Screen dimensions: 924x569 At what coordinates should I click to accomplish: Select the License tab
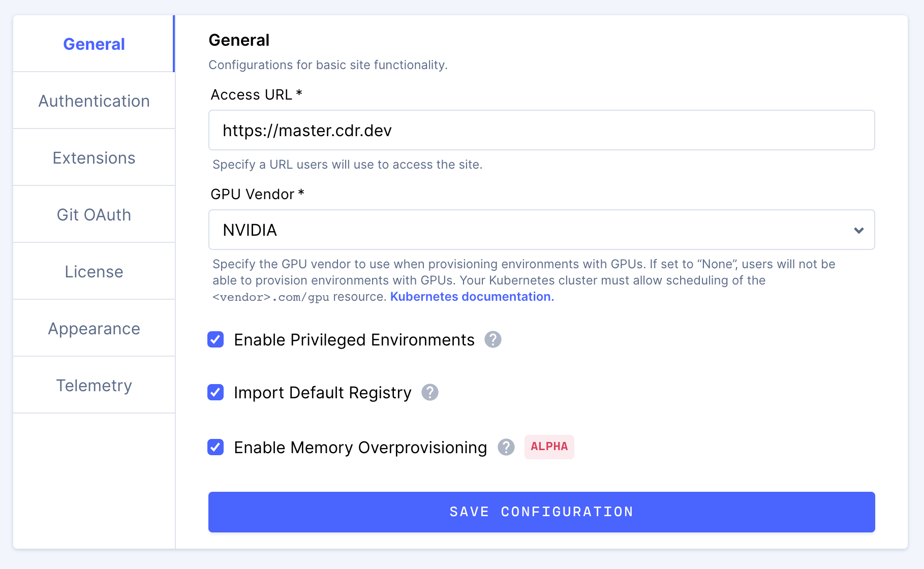[x=94, y=271]
